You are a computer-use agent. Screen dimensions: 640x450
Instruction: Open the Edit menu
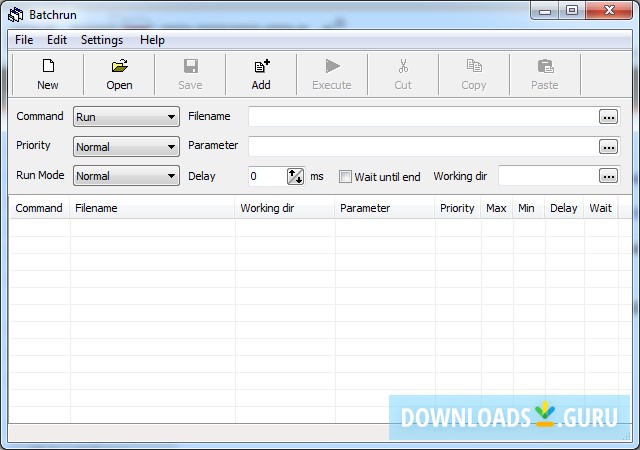(57, 40)
